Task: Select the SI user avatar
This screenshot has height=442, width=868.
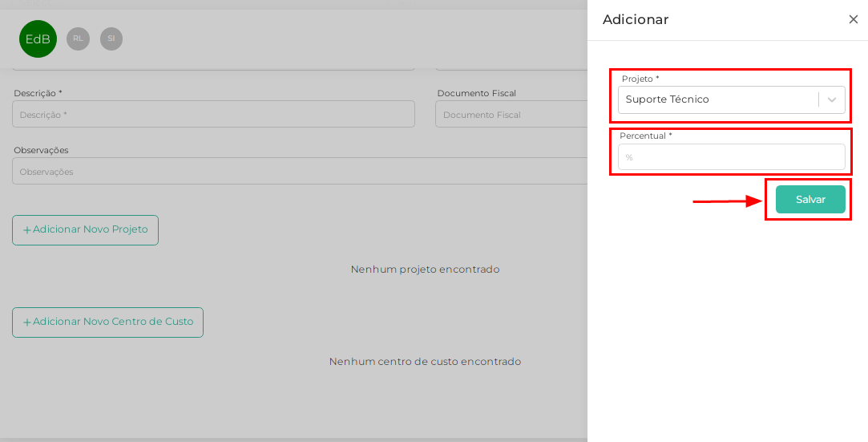Action: point(111,39)
